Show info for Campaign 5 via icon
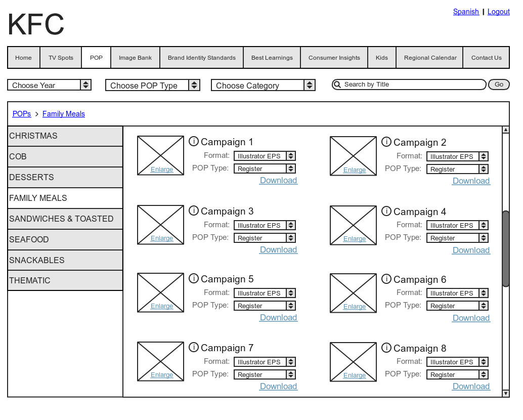Image resolution: width=523 pixels, height=420 pixels. 193,278
